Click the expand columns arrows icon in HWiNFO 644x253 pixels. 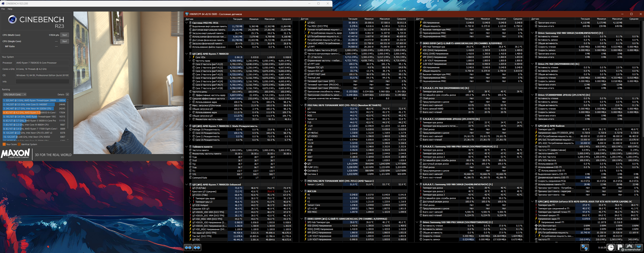188,248
